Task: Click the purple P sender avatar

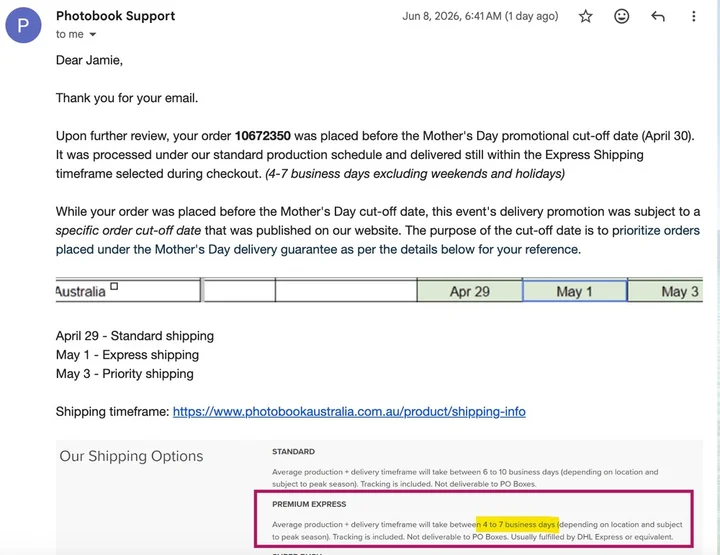Action: point(23,25)
